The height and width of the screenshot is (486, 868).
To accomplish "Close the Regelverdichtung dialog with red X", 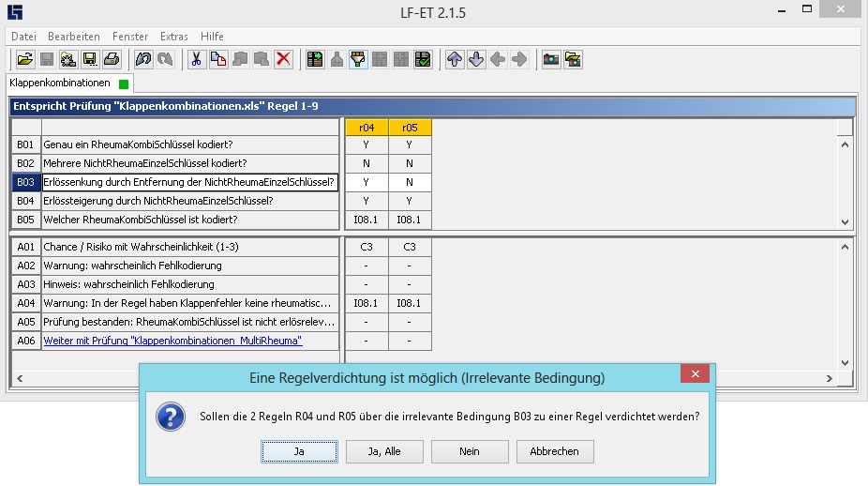I will click(x=696, y=374).
